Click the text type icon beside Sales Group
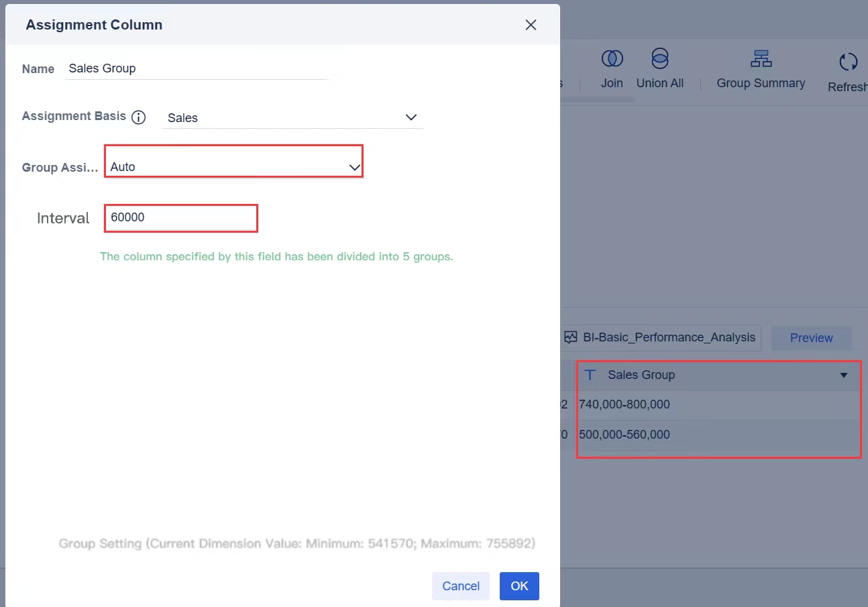 [x=590, y=375]
